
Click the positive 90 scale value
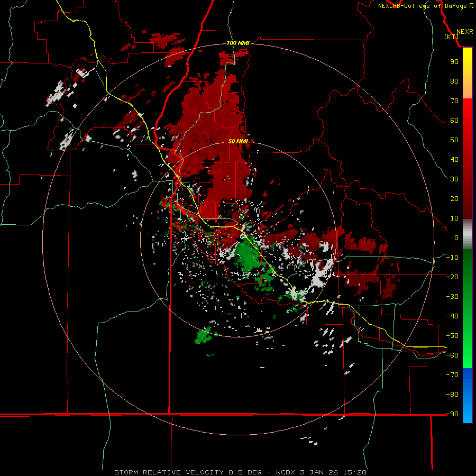(x=454, y=62)
